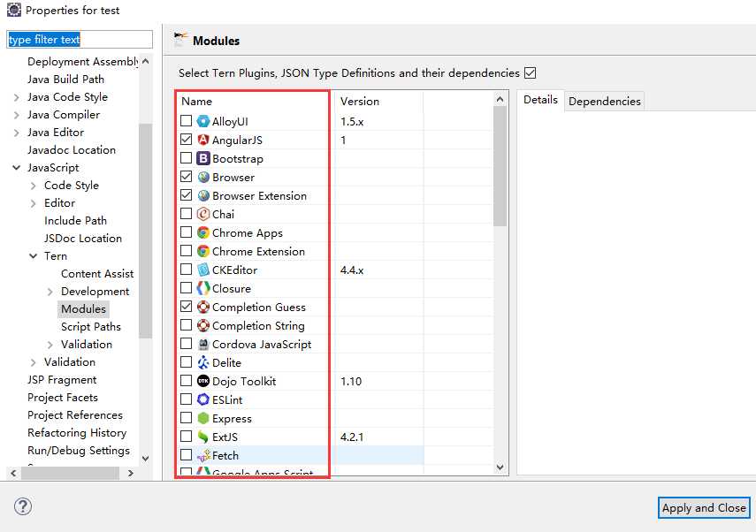Uncheck the Browser Extension checkbox
Image resolution: width=756 pixels, height=532 pixels.
point(186,194)
